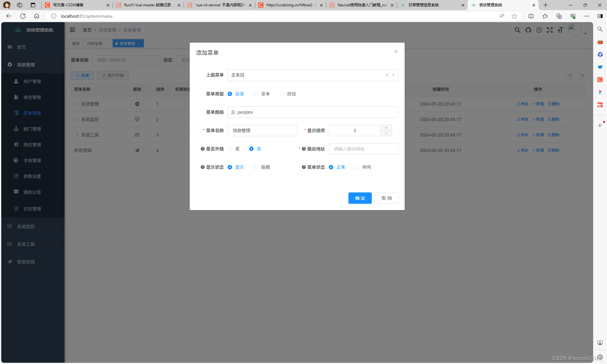Open a new browser tab
607x364 pixels.
(545, 5)
